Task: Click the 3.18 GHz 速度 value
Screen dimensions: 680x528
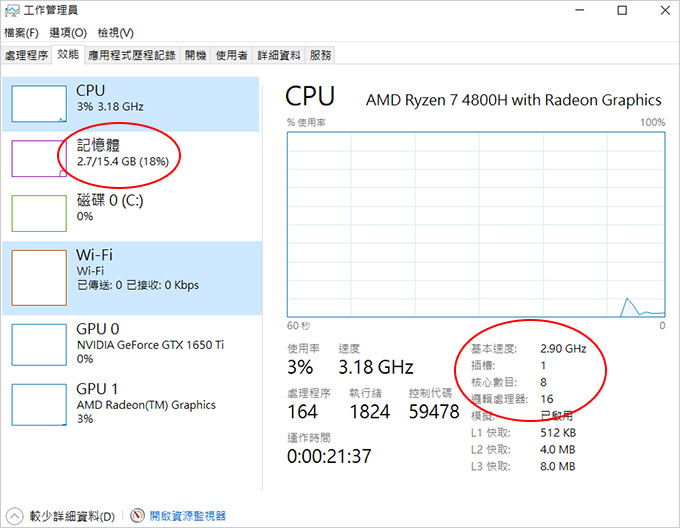Action: pos(376,367)
